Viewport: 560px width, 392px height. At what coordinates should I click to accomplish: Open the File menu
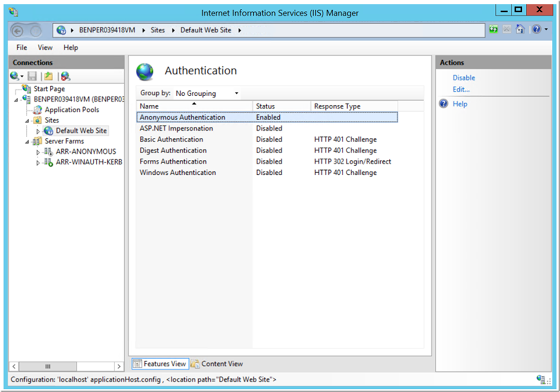tap(22, 47)
